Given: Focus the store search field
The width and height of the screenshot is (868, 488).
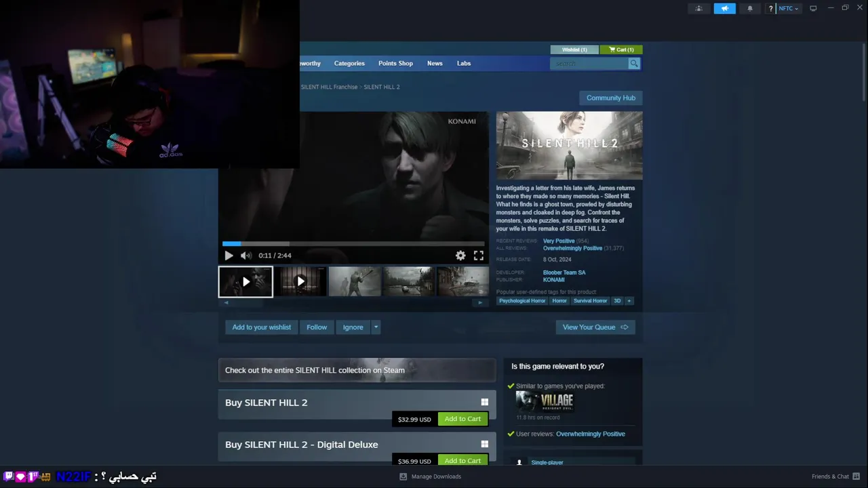Looking at the screenshot, I should click(x=589, y=63).
